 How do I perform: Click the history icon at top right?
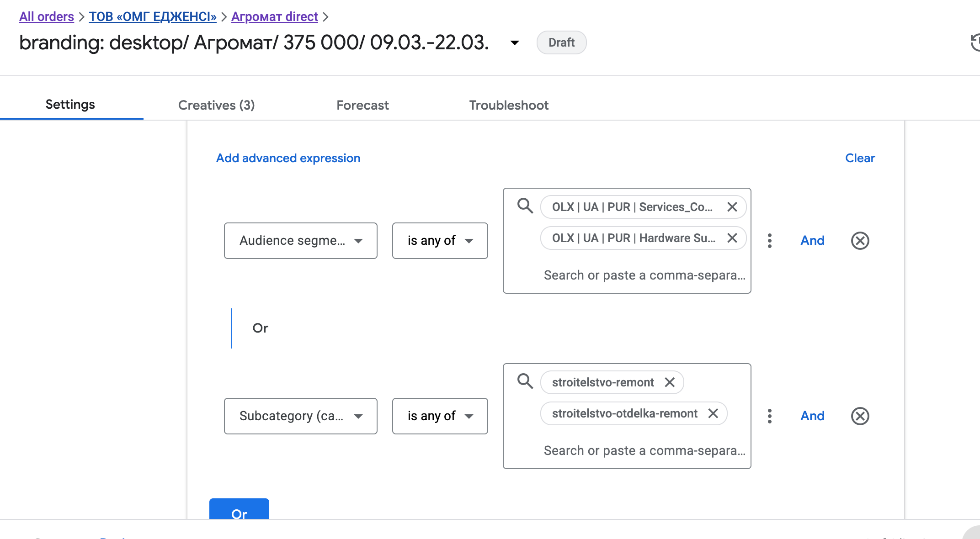[975, 43]
